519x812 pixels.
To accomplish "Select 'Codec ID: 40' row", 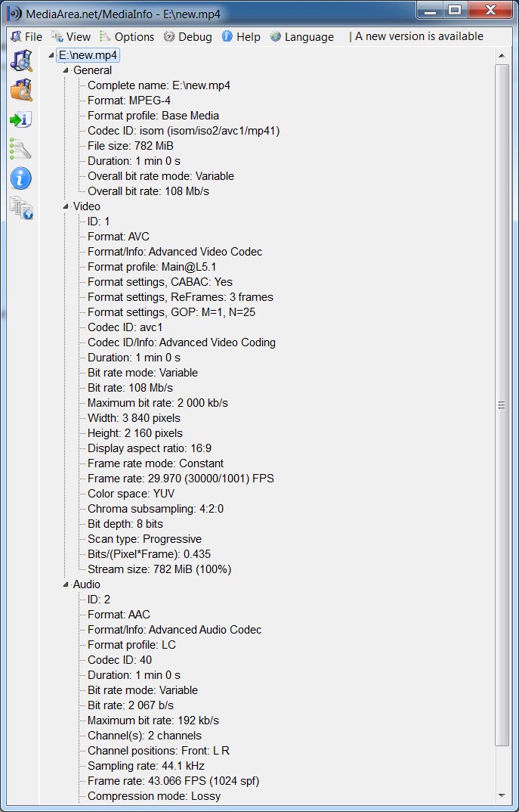I will 119,660.
